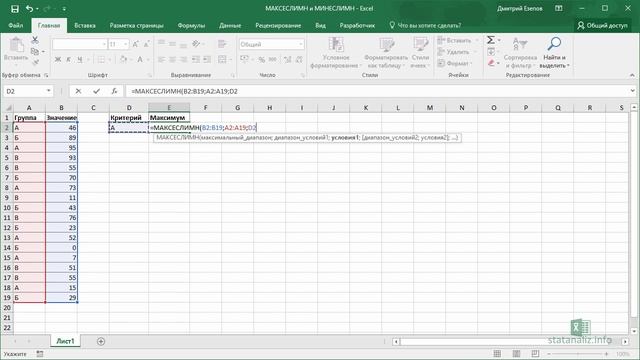Switch to Normal view icon in status bar
The image size is (640, 360).
tap(497, 353)
